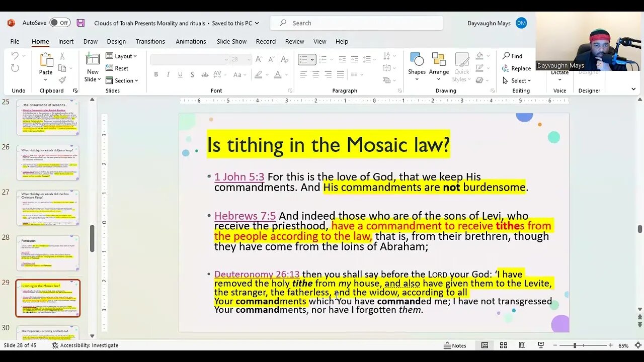The image size is (644, 362).
Task: Open Font group dialog launcher
Action: pyautogui.click(x=290, y=90)
